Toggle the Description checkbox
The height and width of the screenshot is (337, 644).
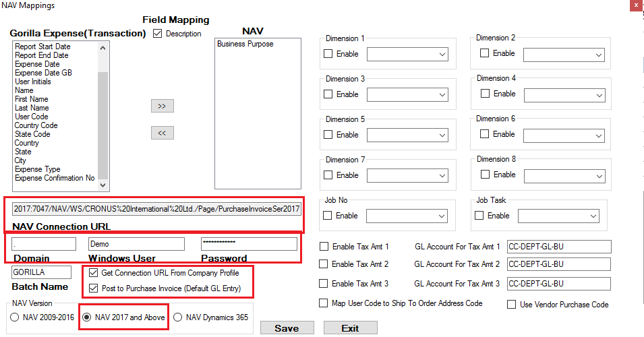pos(157,34)
